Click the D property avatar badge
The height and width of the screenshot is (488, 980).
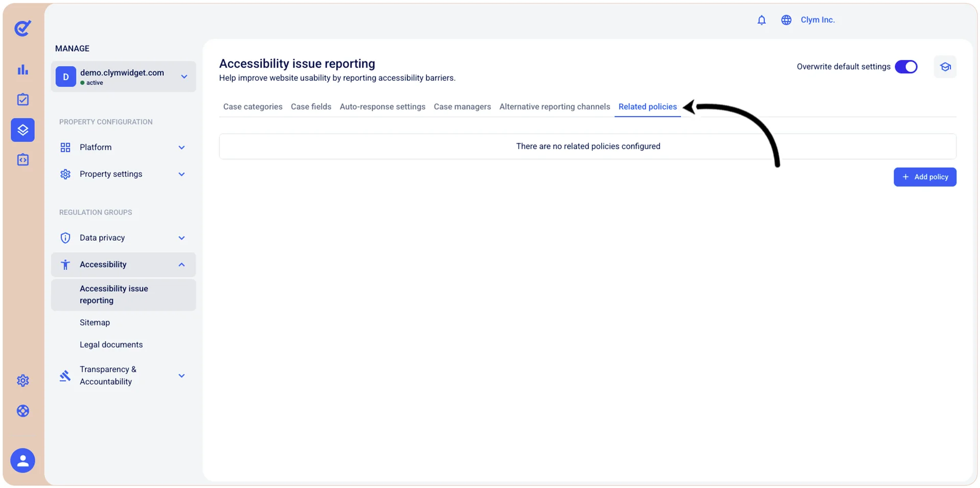(x=66, y=77)
